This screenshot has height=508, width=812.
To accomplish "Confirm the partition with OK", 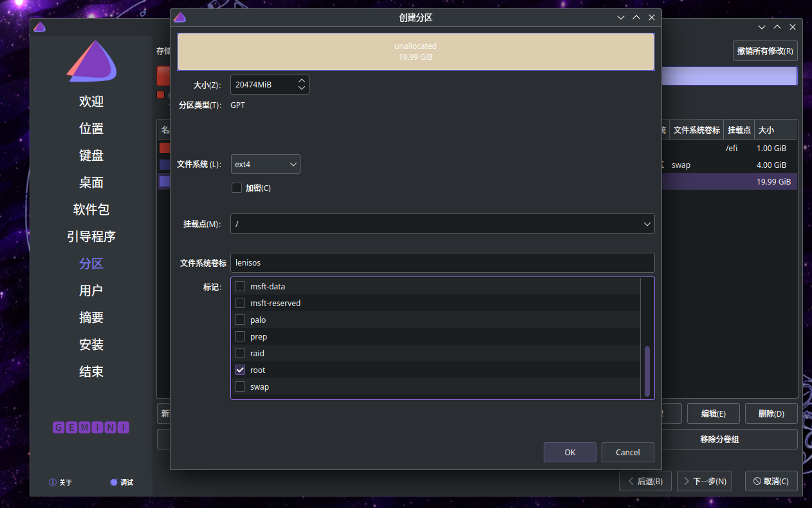I will click(570, 452).
